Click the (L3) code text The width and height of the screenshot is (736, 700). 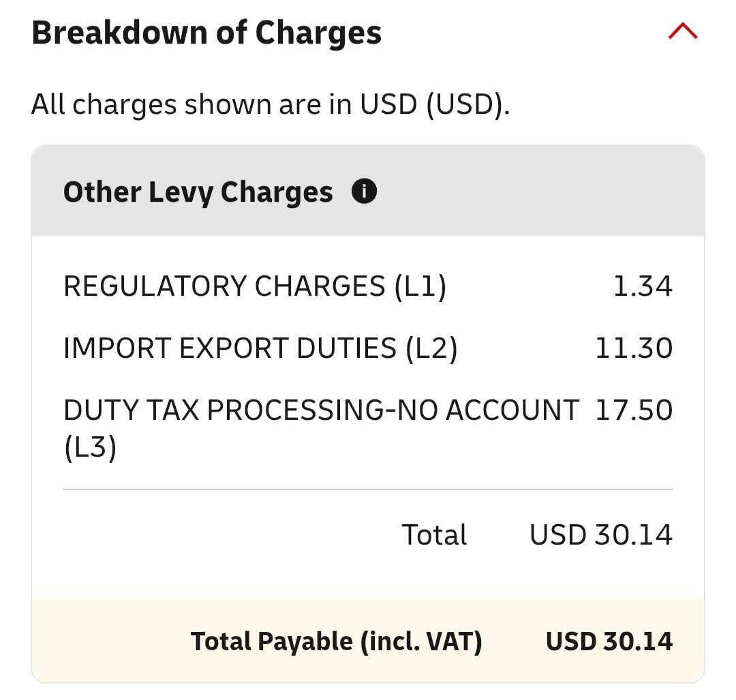(90, 448)
